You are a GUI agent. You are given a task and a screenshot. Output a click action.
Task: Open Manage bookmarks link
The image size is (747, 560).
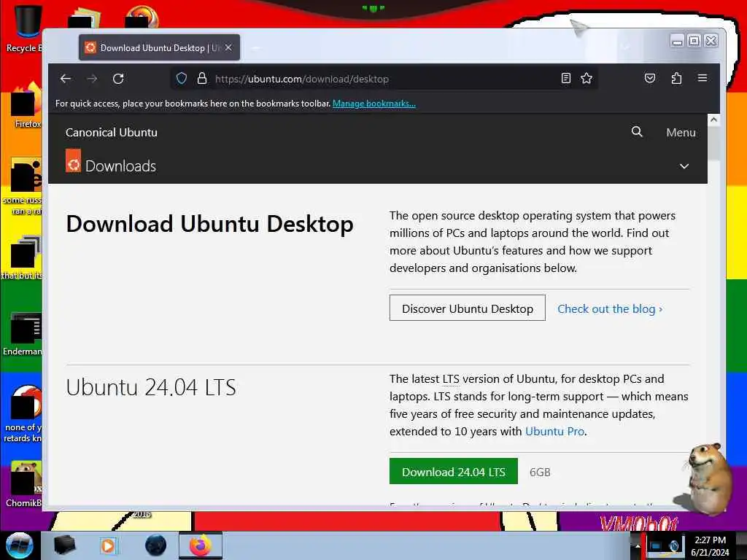pyautogui.click(x=374, y=104)
